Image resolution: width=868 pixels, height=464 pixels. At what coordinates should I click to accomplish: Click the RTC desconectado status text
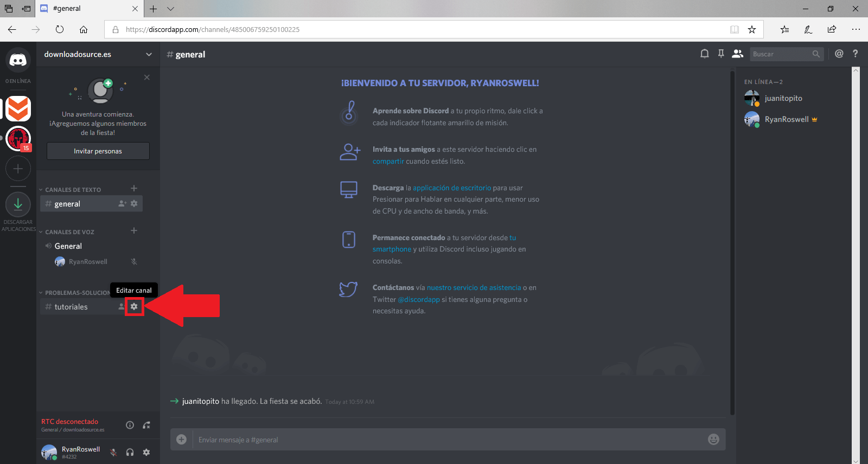pos(69,421)
